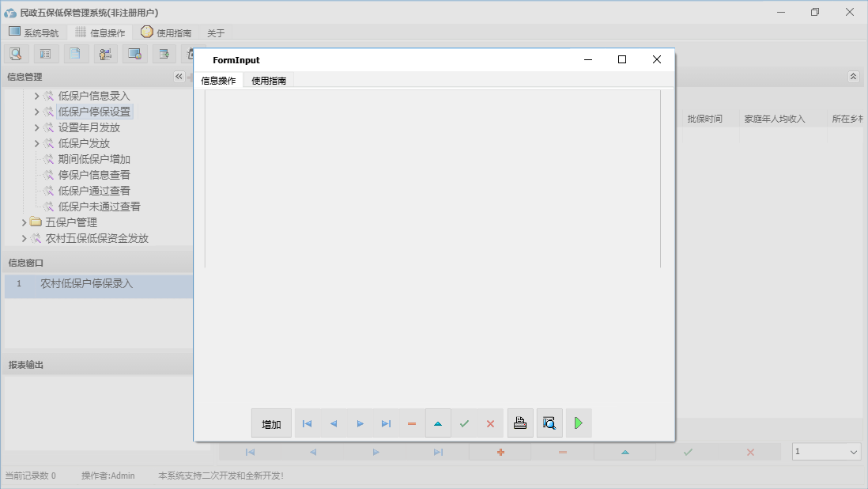Open print preview in the FormInput dialog
Screen dimensions: 868x489
point(549,423)
